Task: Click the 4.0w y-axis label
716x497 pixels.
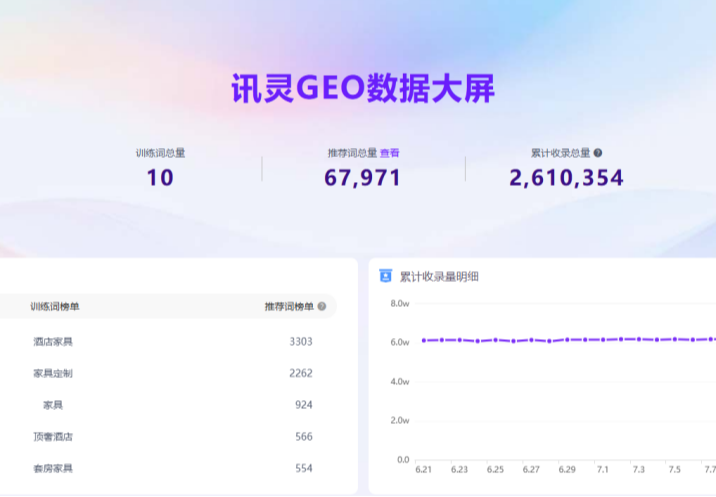Action: click(400, 381)
